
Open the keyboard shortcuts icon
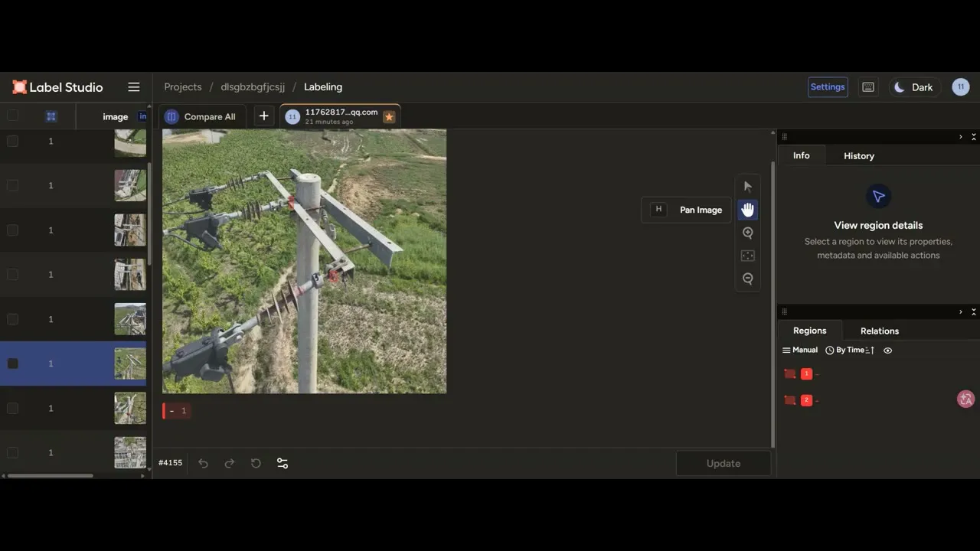pos(868,87)
